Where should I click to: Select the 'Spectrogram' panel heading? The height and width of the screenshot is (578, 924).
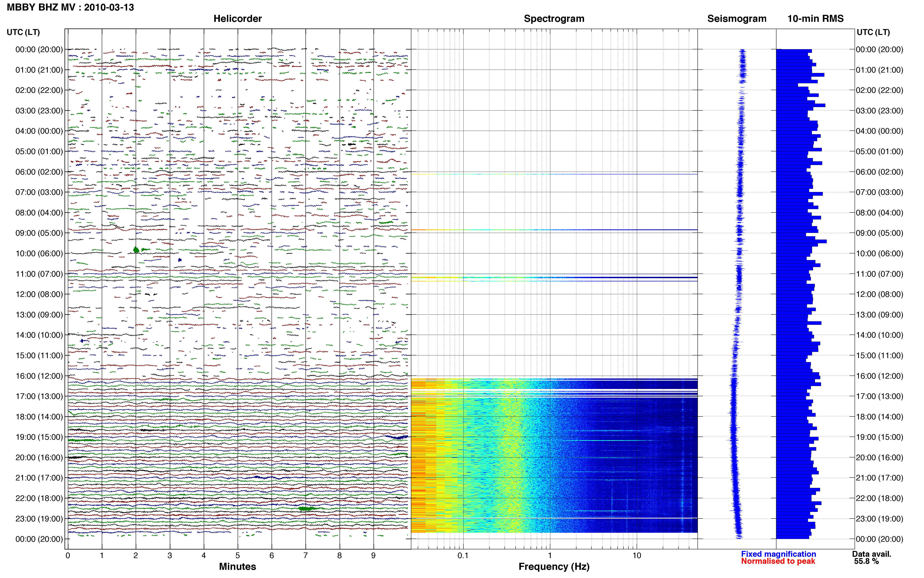tap(554, 19)
